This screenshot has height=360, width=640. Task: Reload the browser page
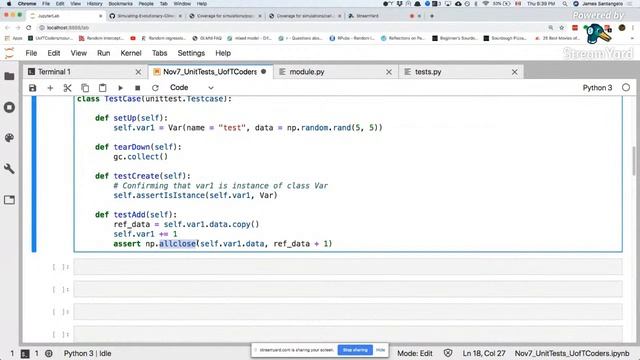(29, 28)
